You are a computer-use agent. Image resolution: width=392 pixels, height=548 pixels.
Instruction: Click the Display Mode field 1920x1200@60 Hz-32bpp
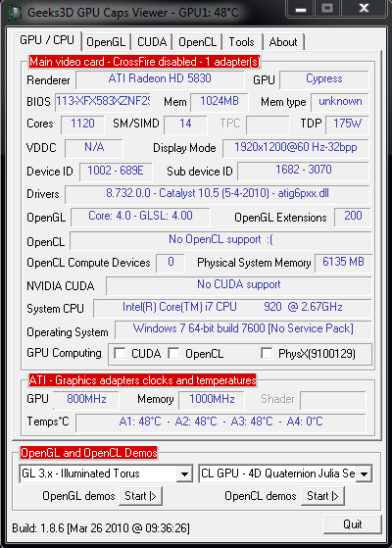pyautogui.click(x=296, y=148)
